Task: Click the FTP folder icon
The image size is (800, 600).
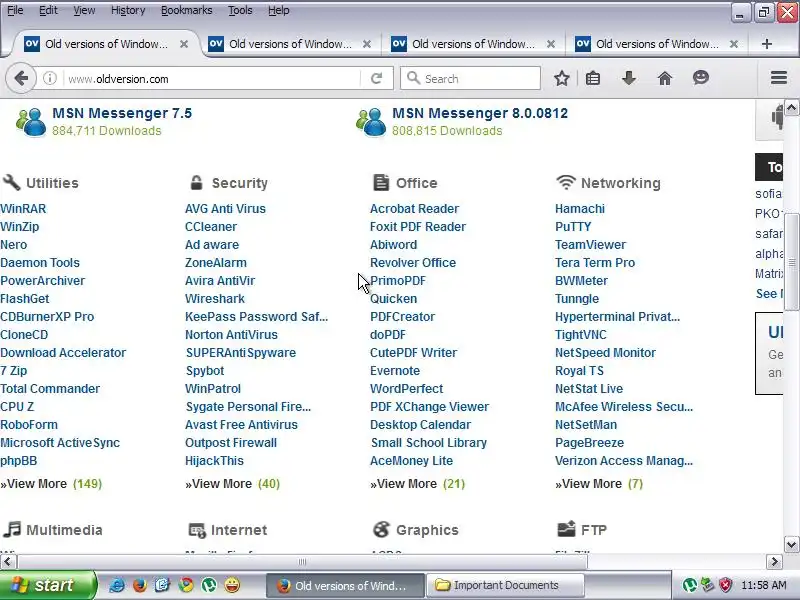Action: point(566,529)
